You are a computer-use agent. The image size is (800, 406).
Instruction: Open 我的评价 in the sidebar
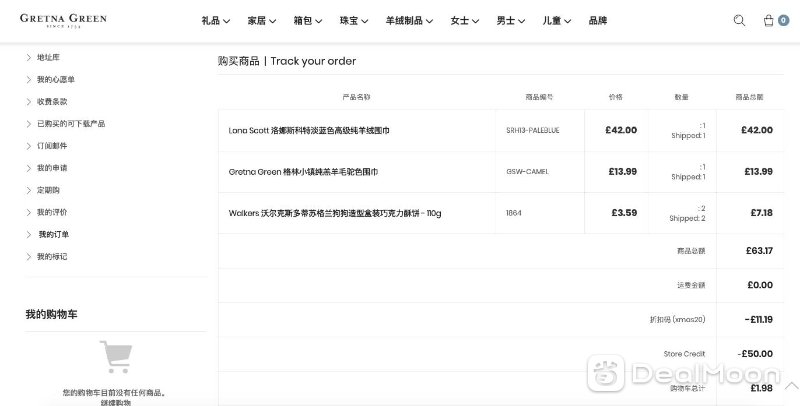click(x=52, y=212)
